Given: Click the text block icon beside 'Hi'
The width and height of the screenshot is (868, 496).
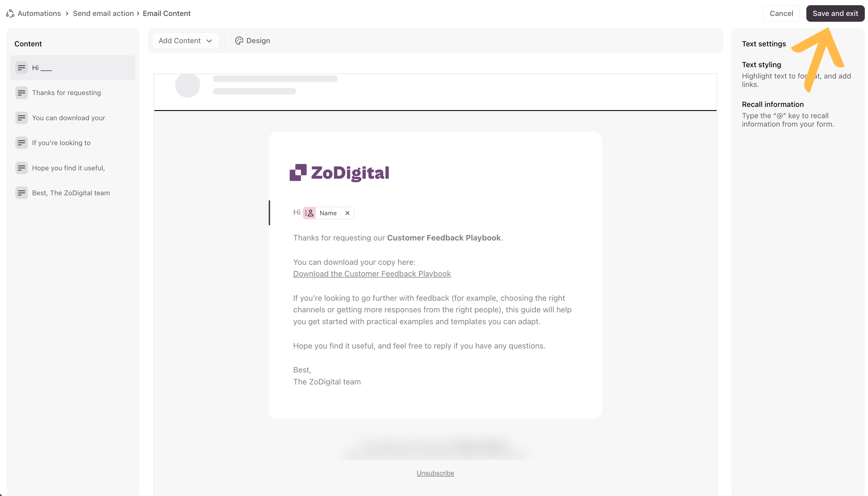Looking at the screenshot, I should coord(21,68).
